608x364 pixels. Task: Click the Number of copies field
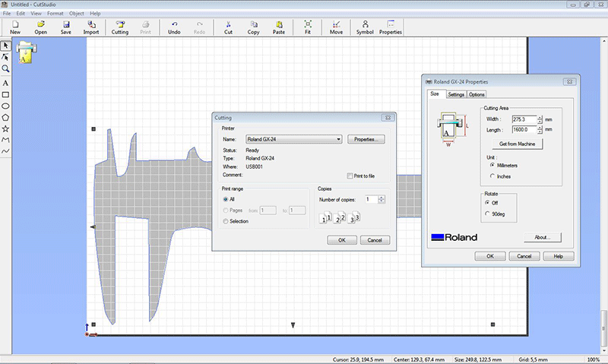372,199
